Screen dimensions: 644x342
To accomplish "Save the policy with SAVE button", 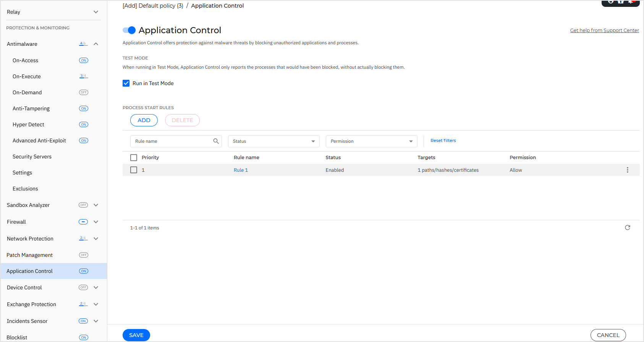I will (x=136, y=335).
